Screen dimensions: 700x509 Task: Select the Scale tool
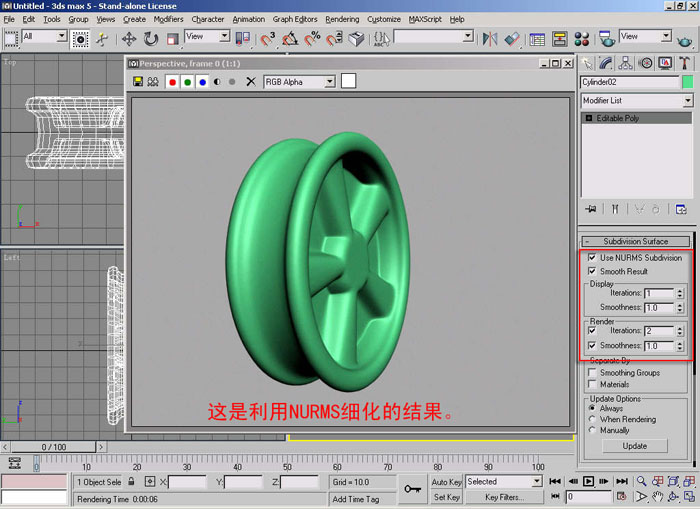pyautogui.click(x=172, y=39)
